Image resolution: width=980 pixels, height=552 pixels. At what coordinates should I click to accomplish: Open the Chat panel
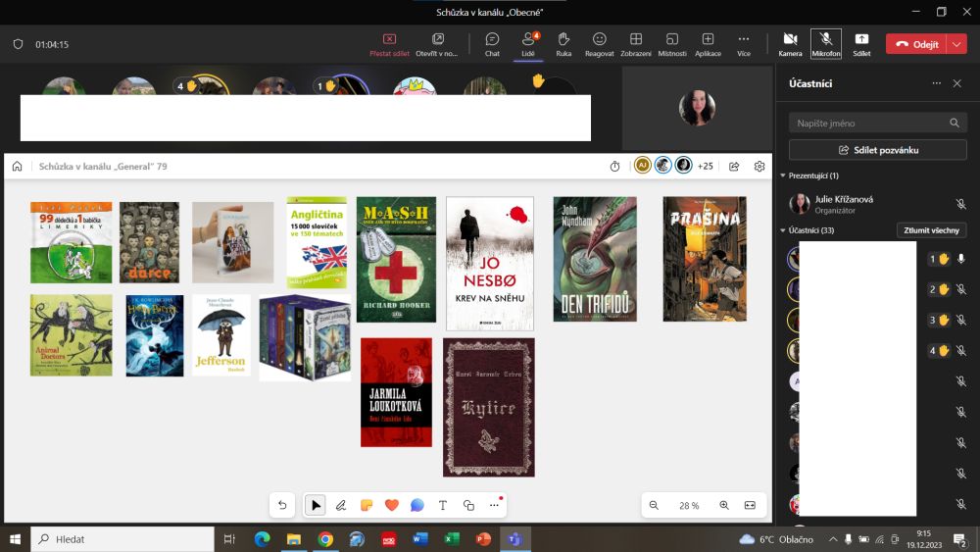coord(492,44)
